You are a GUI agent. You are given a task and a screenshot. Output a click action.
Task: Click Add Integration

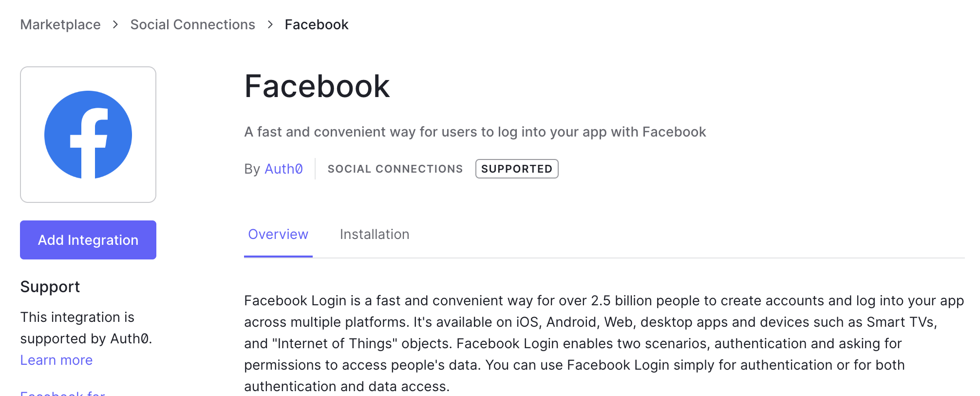88,239
